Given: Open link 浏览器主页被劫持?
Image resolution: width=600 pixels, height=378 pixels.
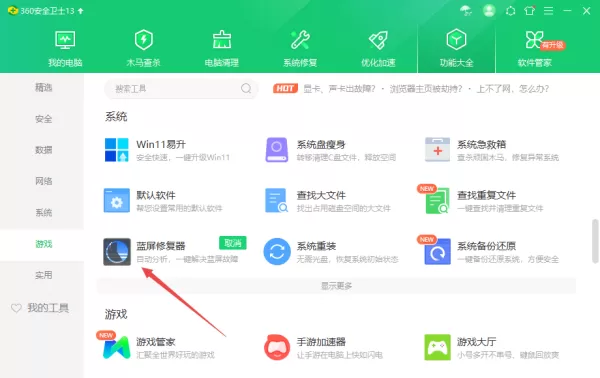Looking at the screenshot, I should pos(426,89).
